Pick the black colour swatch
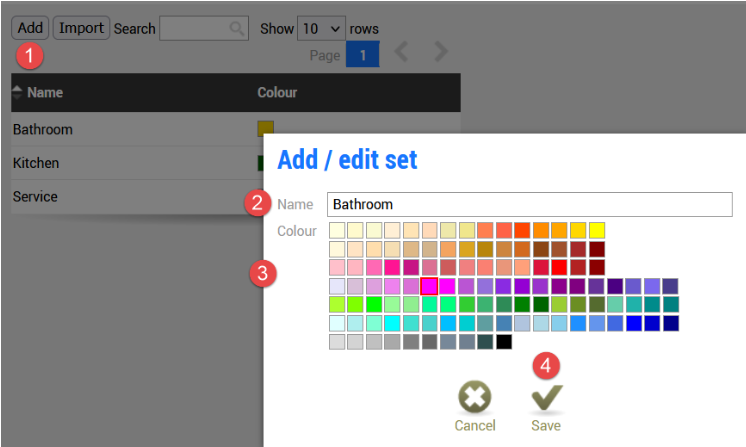 (x=504, y=342)
